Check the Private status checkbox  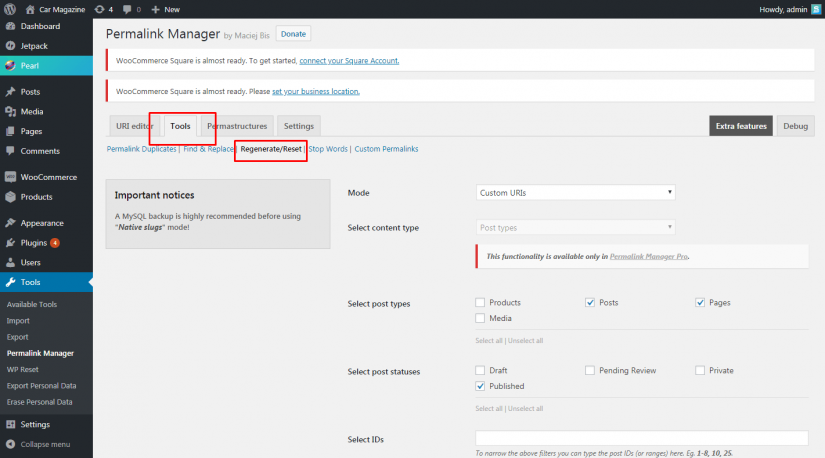700,371
